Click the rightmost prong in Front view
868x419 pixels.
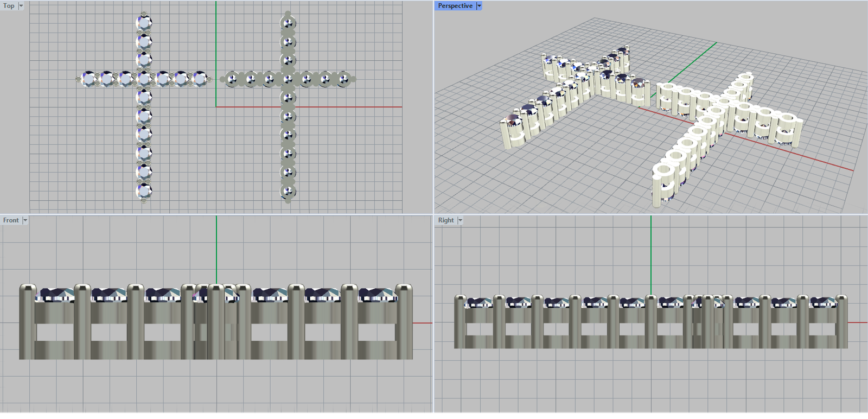tap(404, 321)
